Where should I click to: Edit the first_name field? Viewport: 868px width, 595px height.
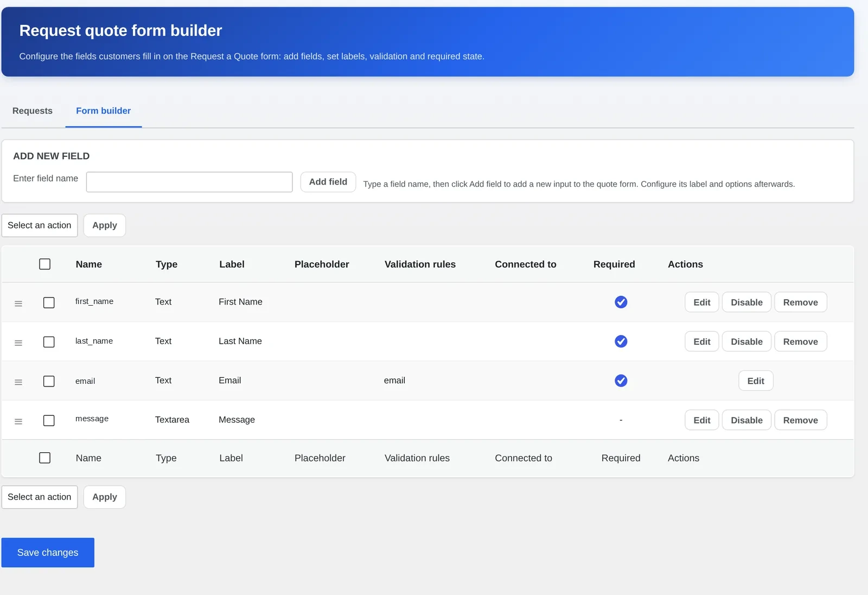[x=702, y=302]
